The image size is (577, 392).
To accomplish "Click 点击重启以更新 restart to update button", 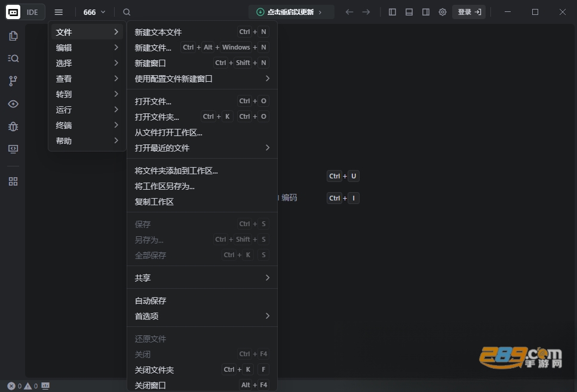I will (291, 12).
